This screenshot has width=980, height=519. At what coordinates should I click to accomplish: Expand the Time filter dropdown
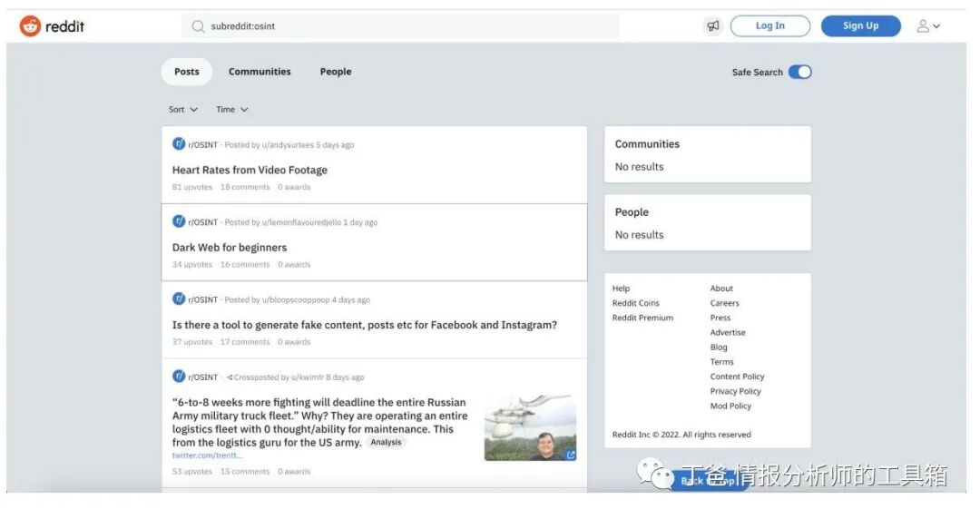[232, 110]
